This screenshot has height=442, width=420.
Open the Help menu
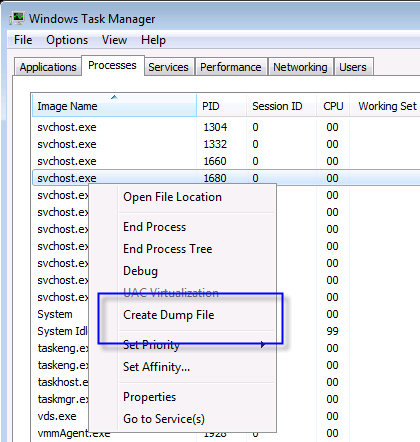153,40
